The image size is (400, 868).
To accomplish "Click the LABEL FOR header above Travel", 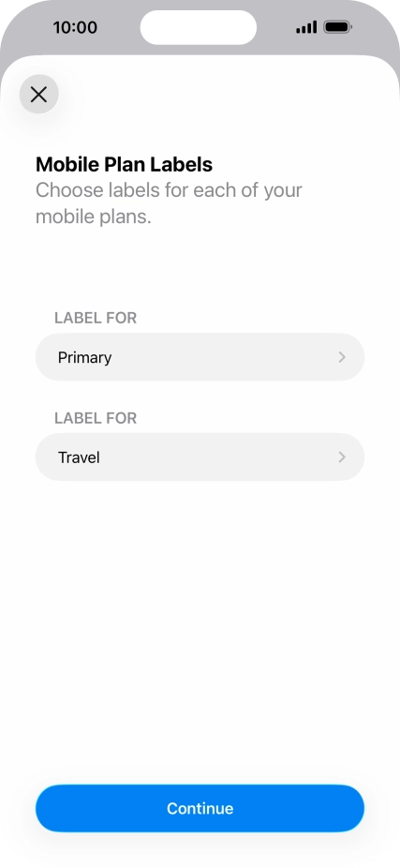I will click(96, 418).
